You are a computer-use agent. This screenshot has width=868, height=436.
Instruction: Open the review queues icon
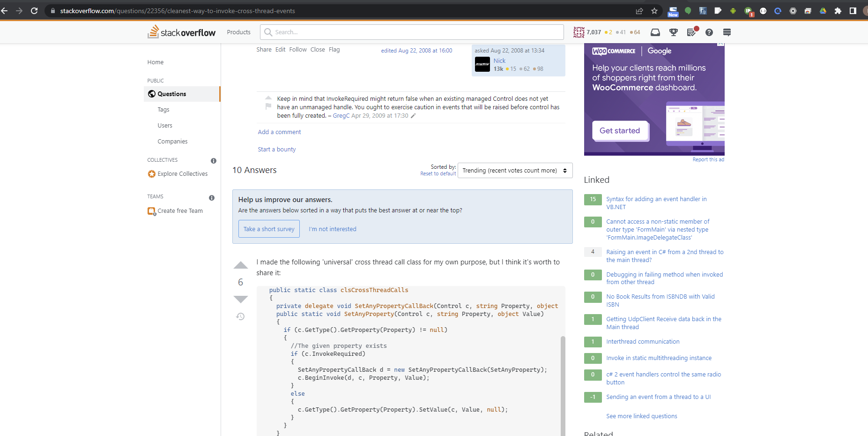691,32
